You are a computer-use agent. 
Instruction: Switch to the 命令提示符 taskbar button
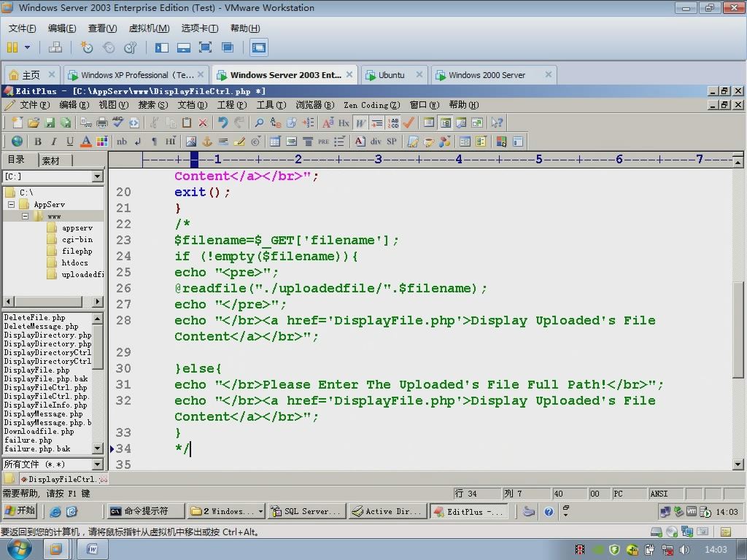tap(146, 511)
